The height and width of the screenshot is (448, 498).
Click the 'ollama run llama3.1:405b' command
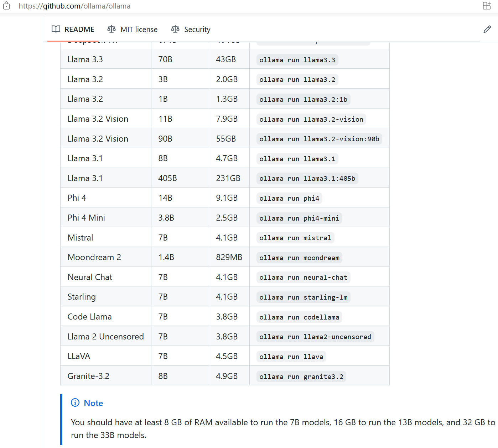[307, 178]
